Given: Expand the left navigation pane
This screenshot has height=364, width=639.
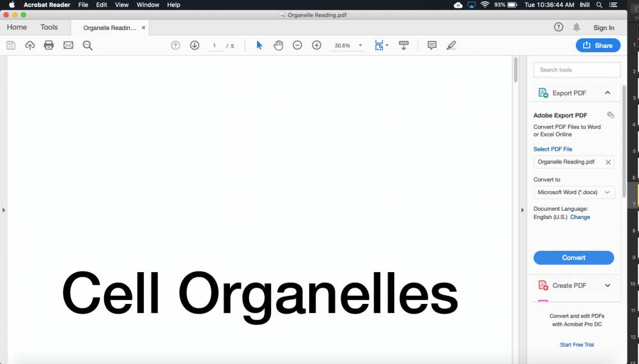Looking at the screenshot, I should (x=4, y=210).
